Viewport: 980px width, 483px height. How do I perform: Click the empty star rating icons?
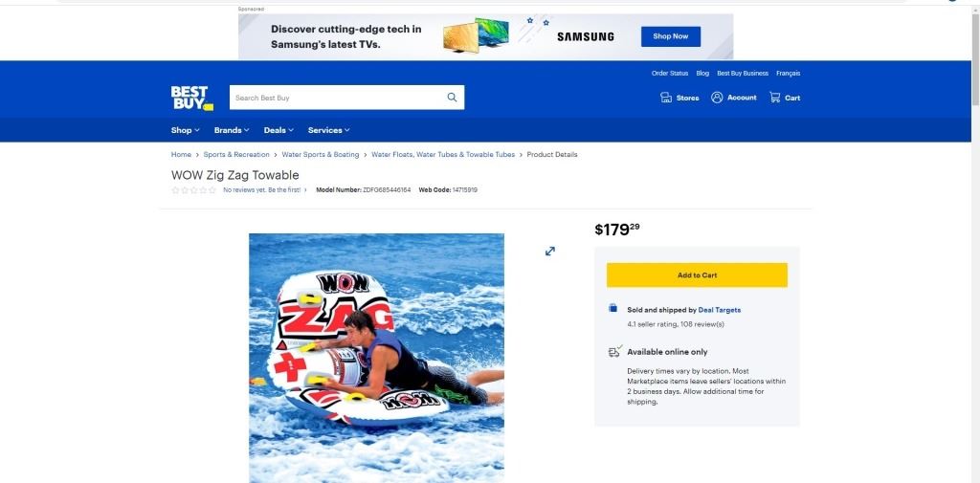coord(193,190)
